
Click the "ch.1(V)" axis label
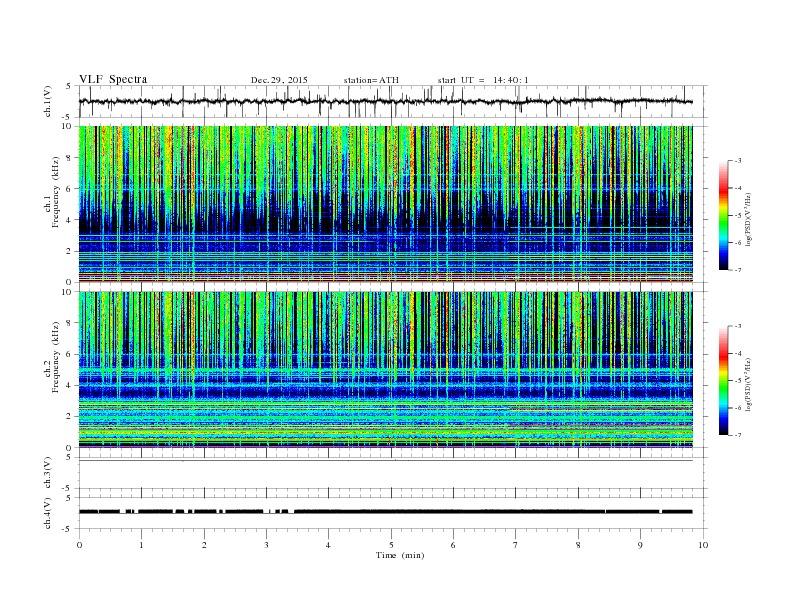[48, 103]
